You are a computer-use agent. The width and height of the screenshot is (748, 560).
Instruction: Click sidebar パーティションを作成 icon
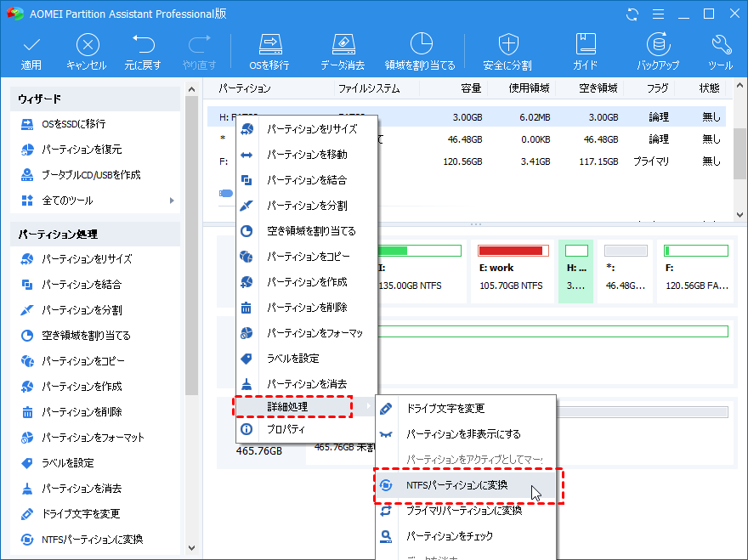pyautogui.click(x=27, y=387)
